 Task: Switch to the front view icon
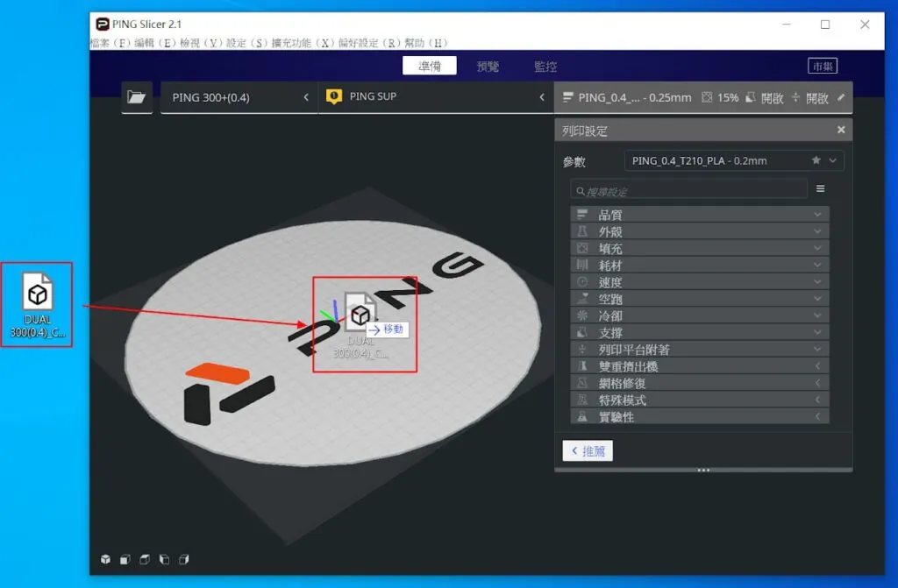coord(125,559)
